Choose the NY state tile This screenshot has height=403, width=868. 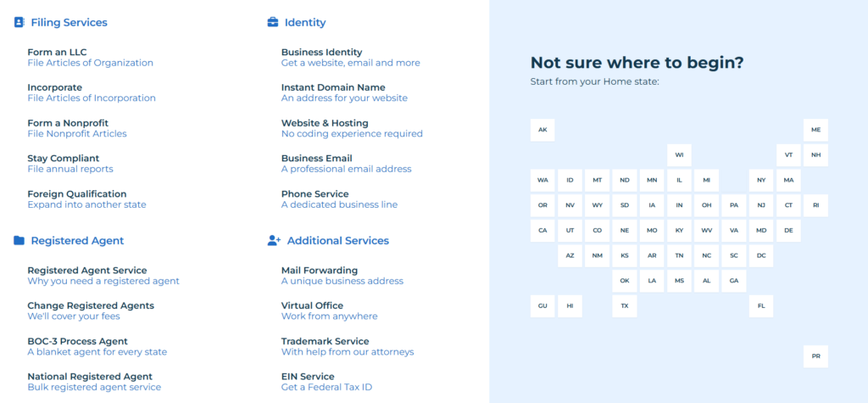(761, 180)
